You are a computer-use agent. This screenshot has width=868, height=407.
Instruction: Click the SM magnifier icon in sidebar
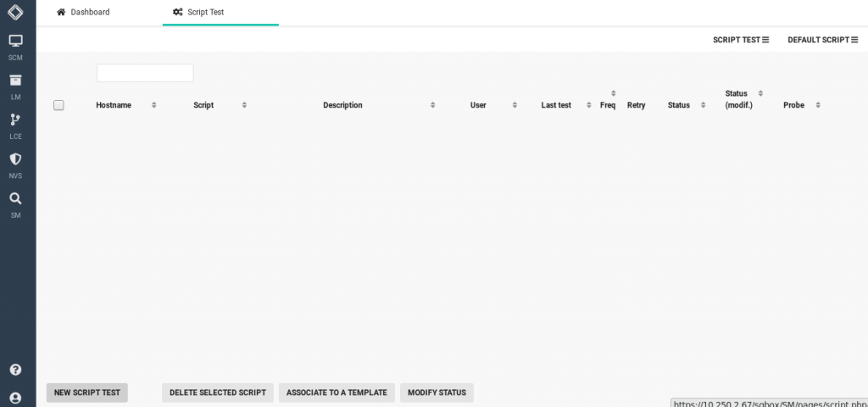click(x=15, y=198)
